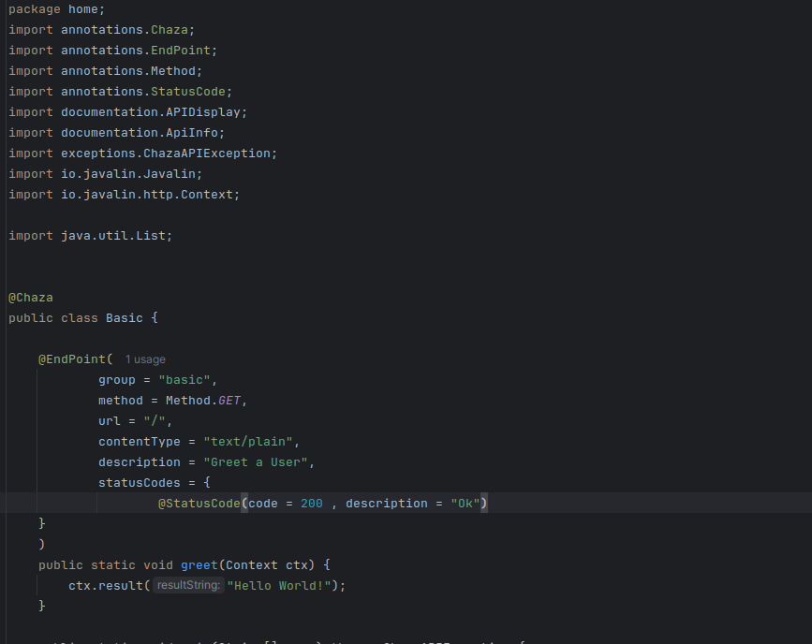This screenshot has height=644, width=812.
Task: Click the class name Basic
Action: coord(124,318)
